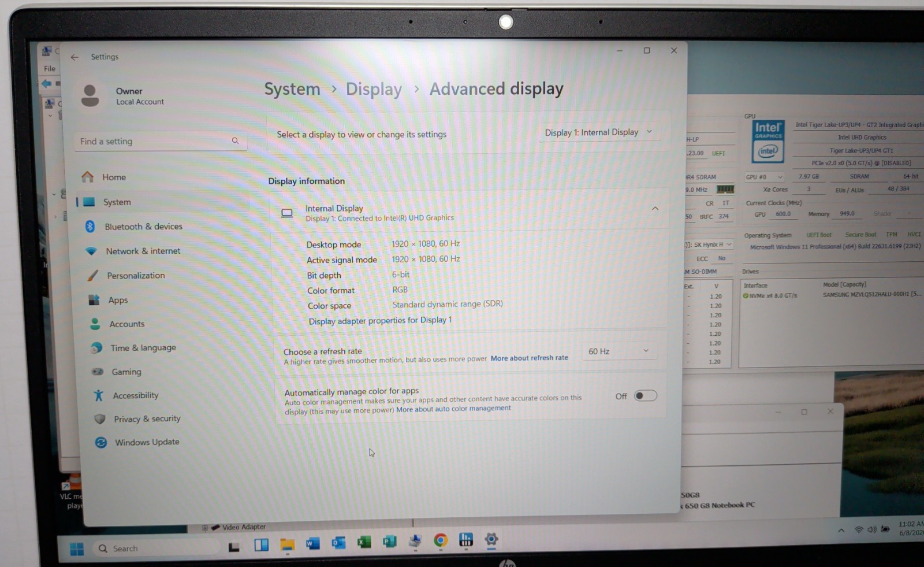Click the volume speaker icon in system tray
The height and width of the screenshot is (567, 924).
pyautogui.click(x=871, y=529)
